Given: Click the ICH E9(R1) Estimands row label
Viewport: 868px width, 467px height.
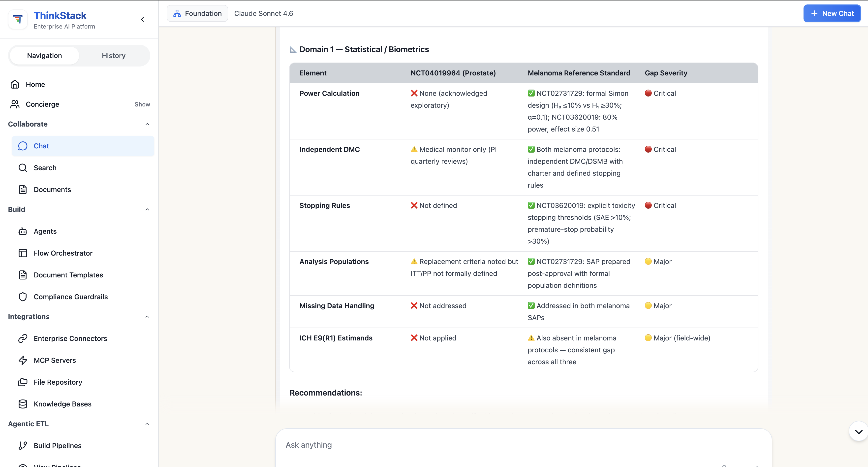Looking at the screenshot, I should pyautogui.click(x=336, y=338).
